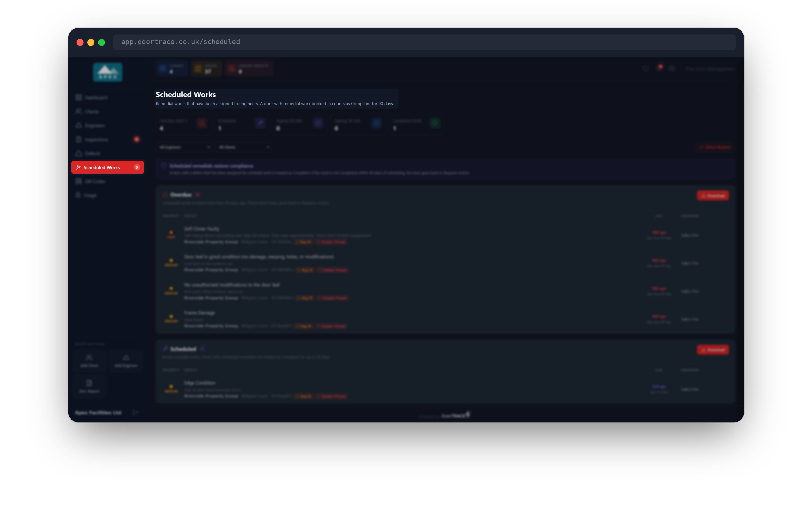This screenshot has height=520, width=812.
Task: Expand the All Engineers filter dropdown
Action: 184,147
